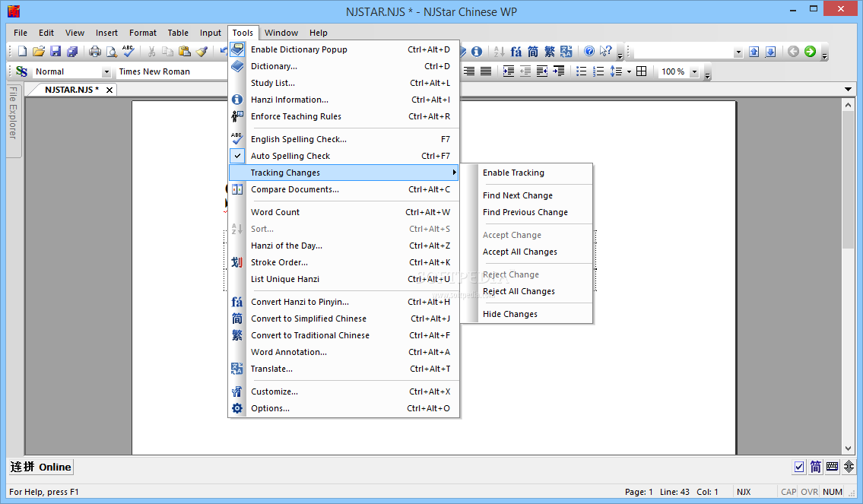This screenshot has height=504, width=863.
Task: Select Word Count menu entry
Action: tap(344, 212)
